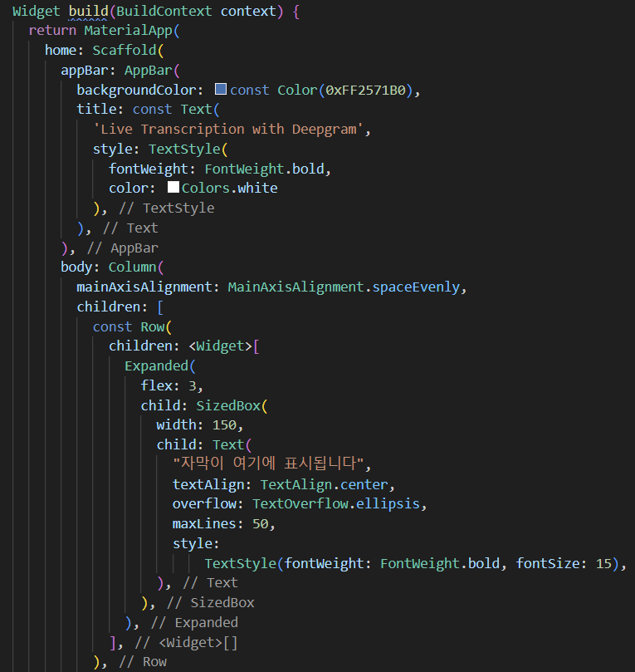
Task: Click the '// SizedBox' closing comment
Action: click(x=210, y=602)
